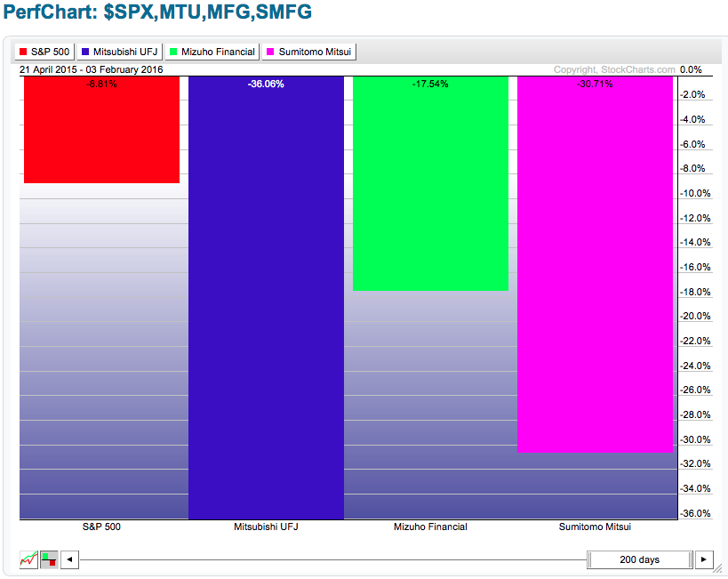Click the -8.81% value label
Viewport: 728px width, 579px height.
[x=101, y=84]
